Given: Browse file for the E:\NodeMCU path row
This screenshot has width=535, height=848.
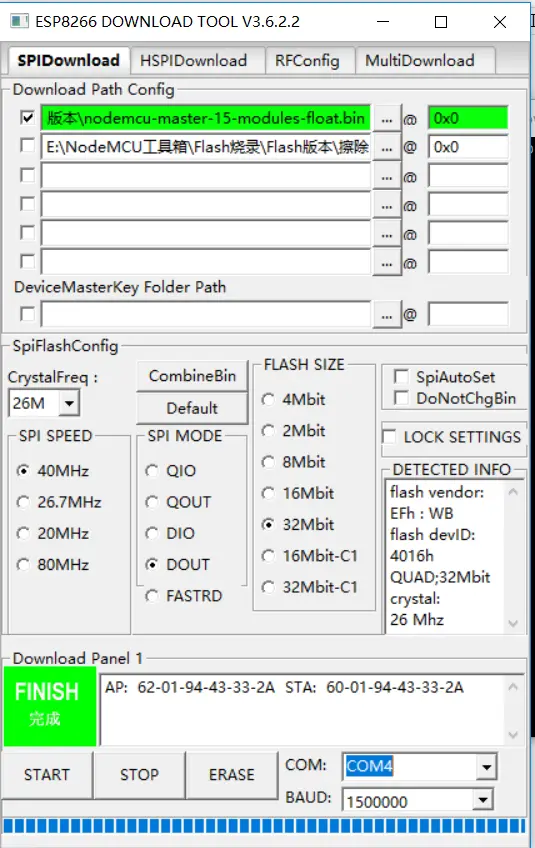Looking at the screenshot, I should click(386, 148).
